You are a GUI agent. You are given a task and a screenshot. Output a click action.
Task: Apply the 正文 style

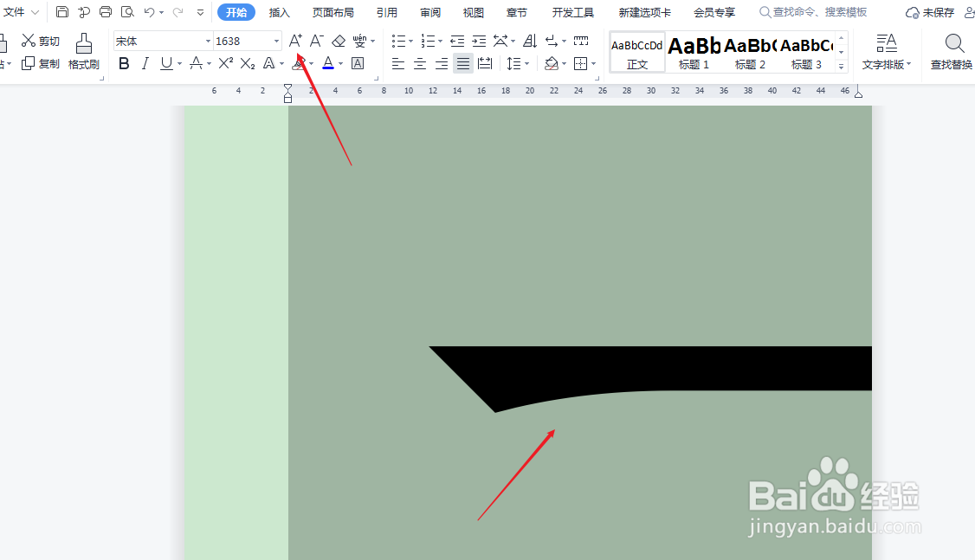[637, 52]
